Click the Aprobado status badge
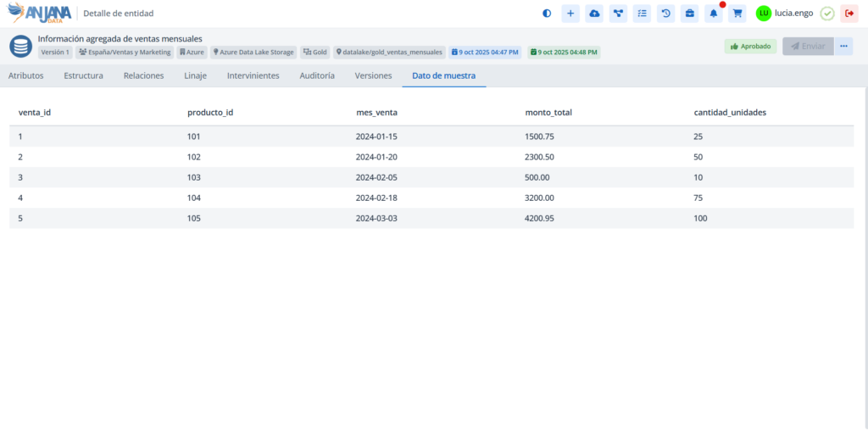 (749, 47)
